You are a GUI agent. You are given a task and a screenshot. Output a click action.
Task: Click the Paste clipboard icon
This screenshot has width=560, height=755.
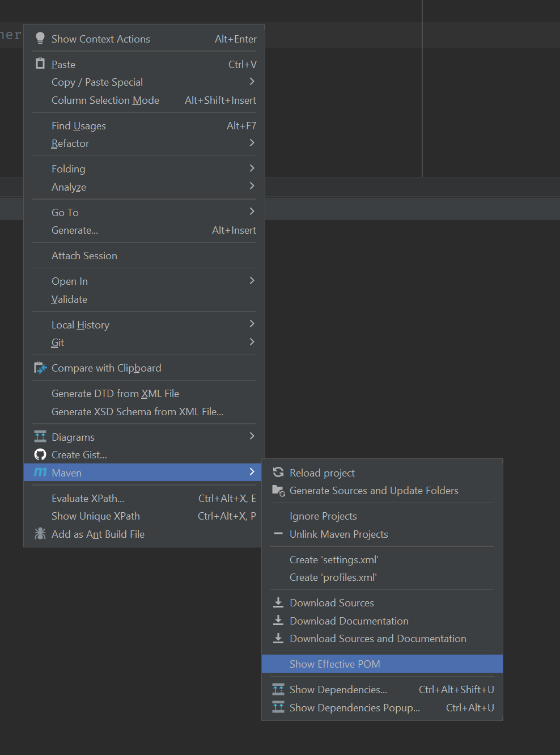coord(40,64)
